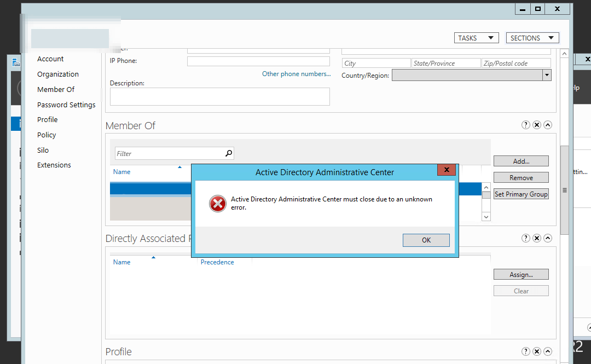Expand the Country/Region combo box

click(547, 75)
